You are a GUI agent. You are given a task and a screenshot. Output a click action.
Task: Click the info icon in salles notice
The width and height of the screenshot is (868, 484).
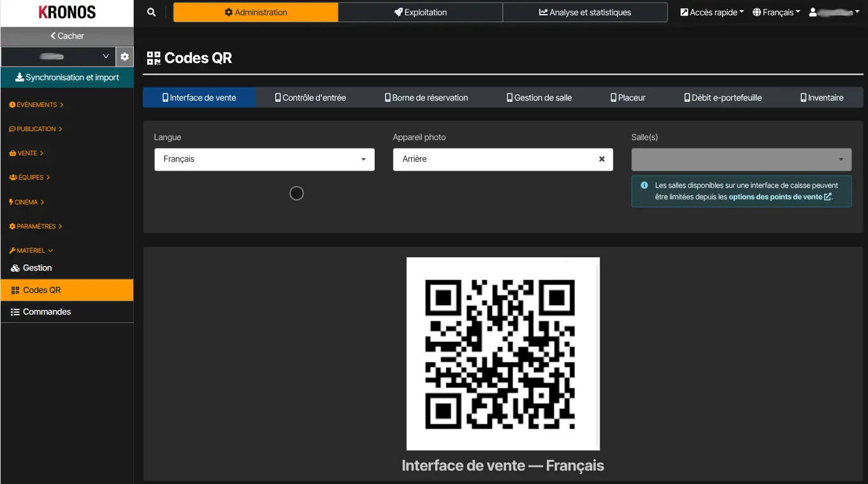click(644, 185)
